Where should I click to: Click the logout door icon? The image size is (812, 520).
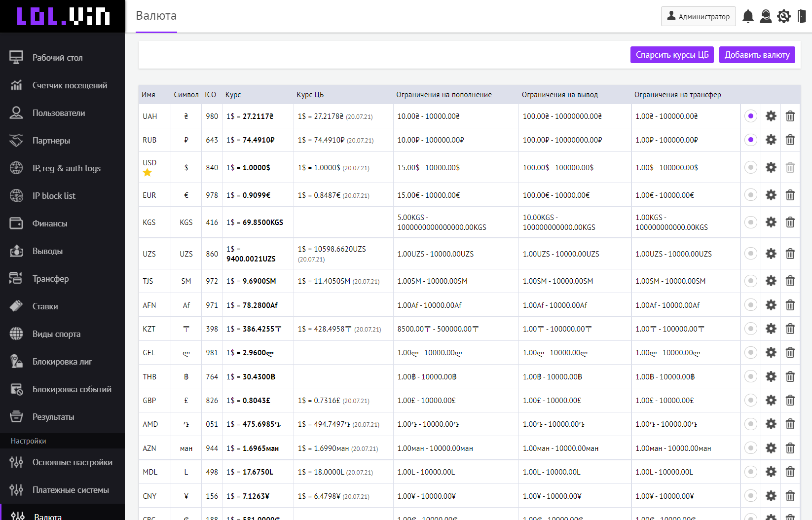802,16
